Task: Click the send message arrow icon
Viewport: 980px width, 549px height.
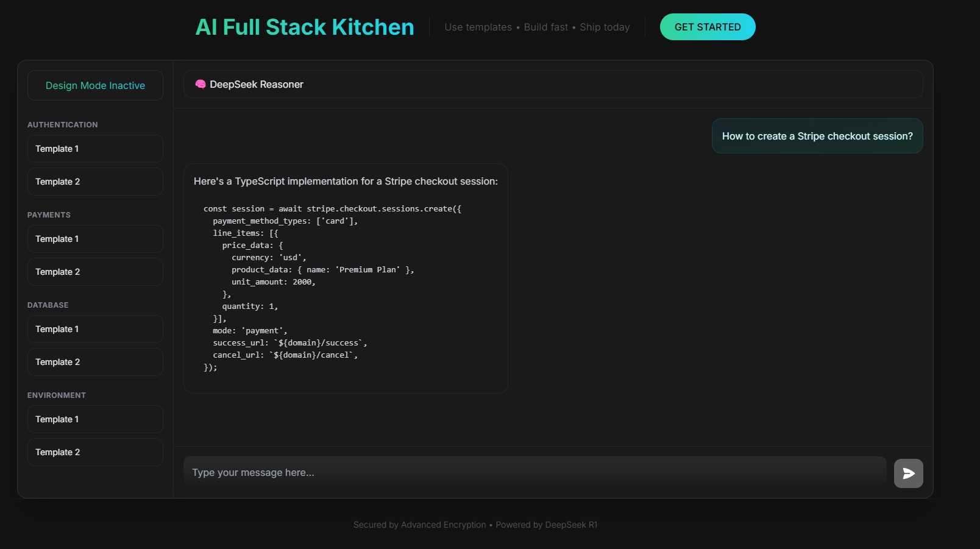Action: click(x=908, y=473)
